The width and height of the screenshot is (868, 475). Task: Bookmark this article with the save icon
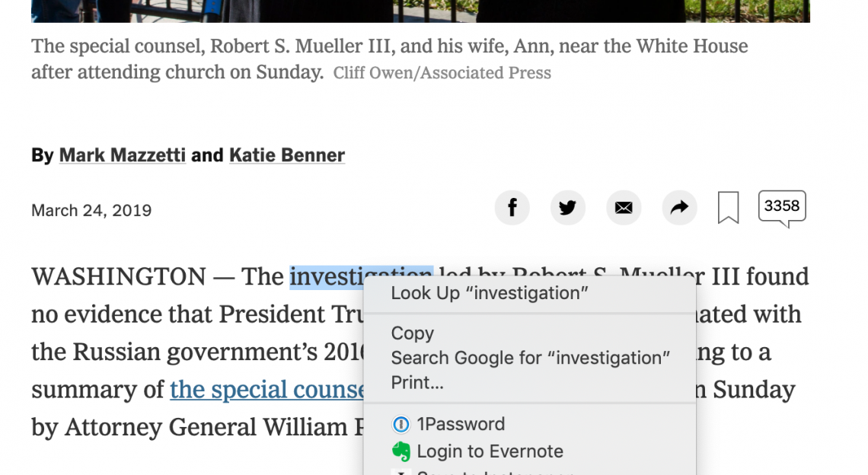728,208
